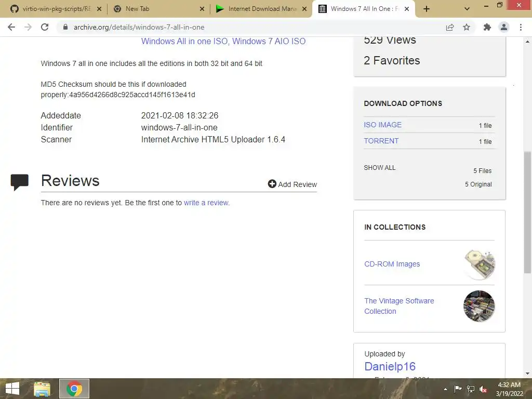Reload the archive.org page
Image resolution: width=532 pixels, height=399 pixels.
click(45, 27)
